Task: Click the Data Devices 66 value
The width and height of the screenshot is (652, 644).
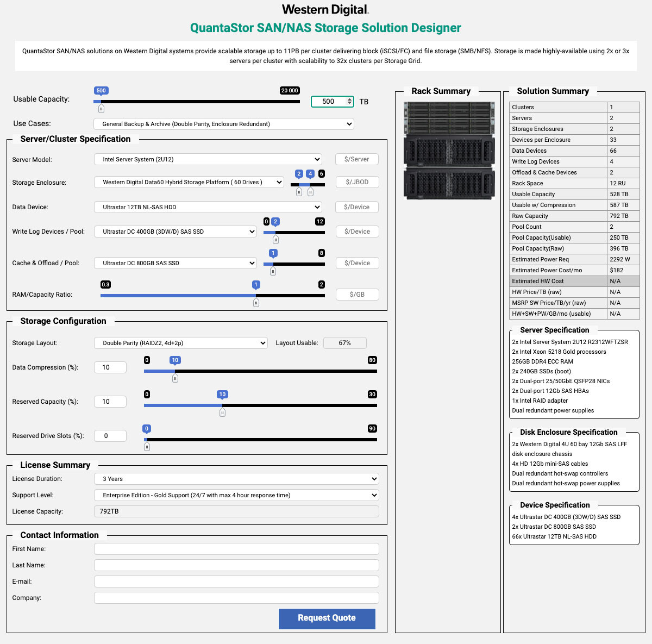Action: pos(613,151)
